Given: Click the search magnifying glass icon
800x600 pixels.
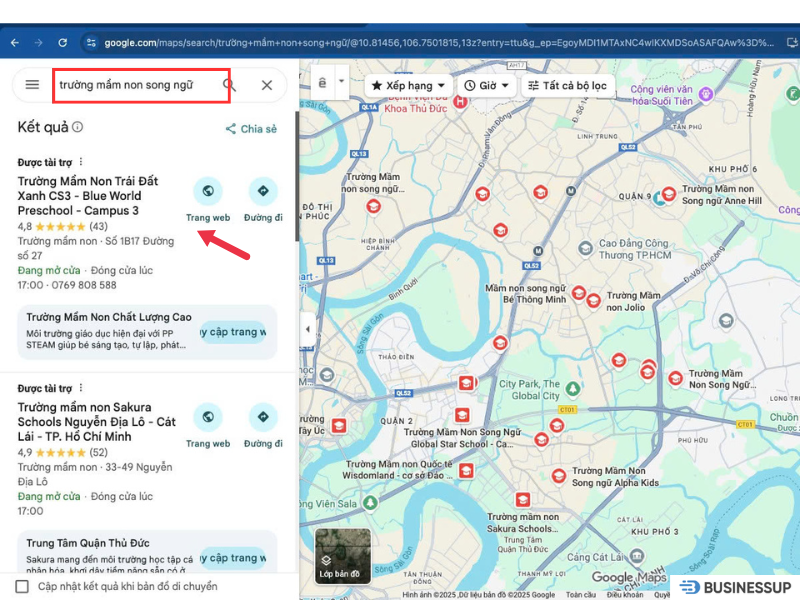Looking at the screenshot, I should click(229, 85).
